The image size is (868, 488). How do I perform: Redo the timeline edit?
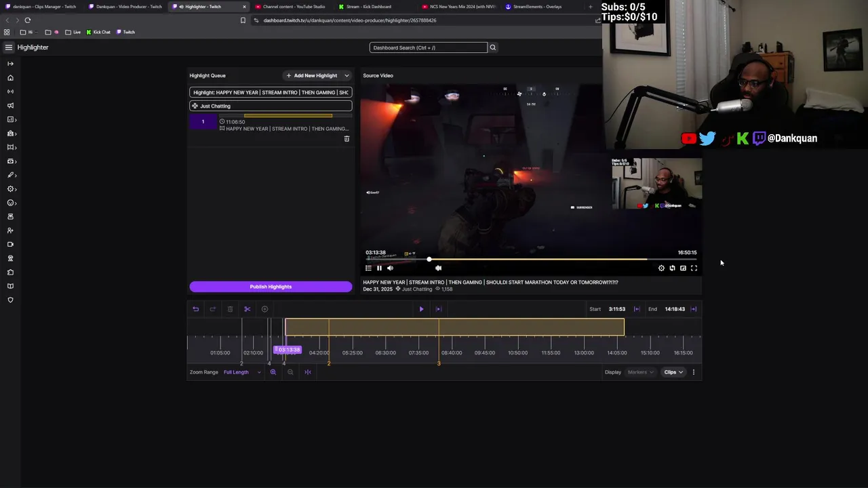212,309
